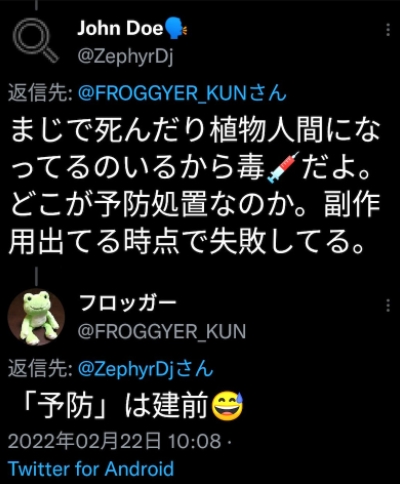
Task: Click the 返信先 label above フロッガー's reply
Action: [x=40, y=369]
